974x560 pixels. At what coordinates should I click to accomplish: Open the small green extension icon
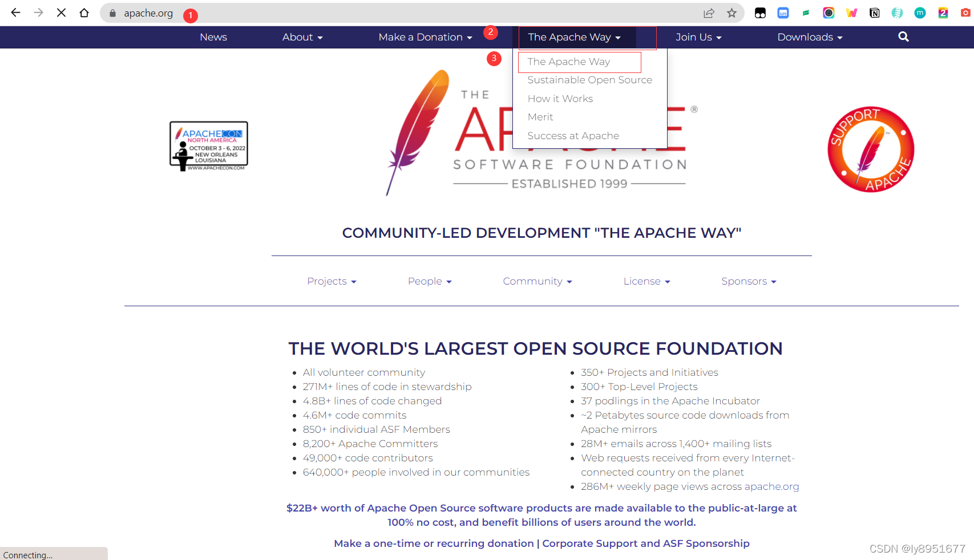pos(806,13)
